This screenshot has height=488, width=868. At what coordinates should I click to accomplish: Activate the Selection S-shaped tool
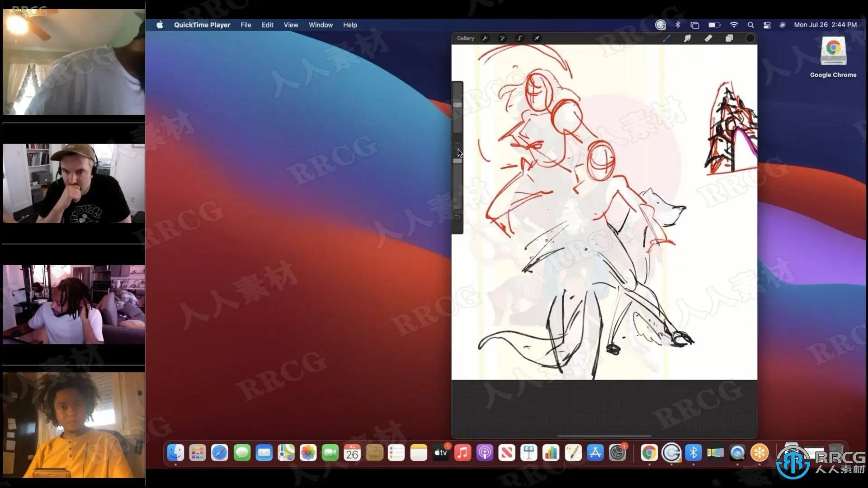click(x=519, y=38)
